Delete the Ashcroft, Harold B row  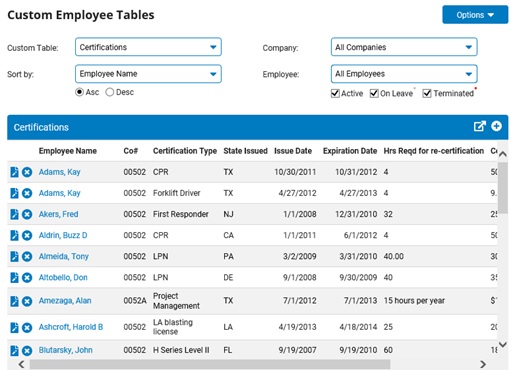point(27,328)
